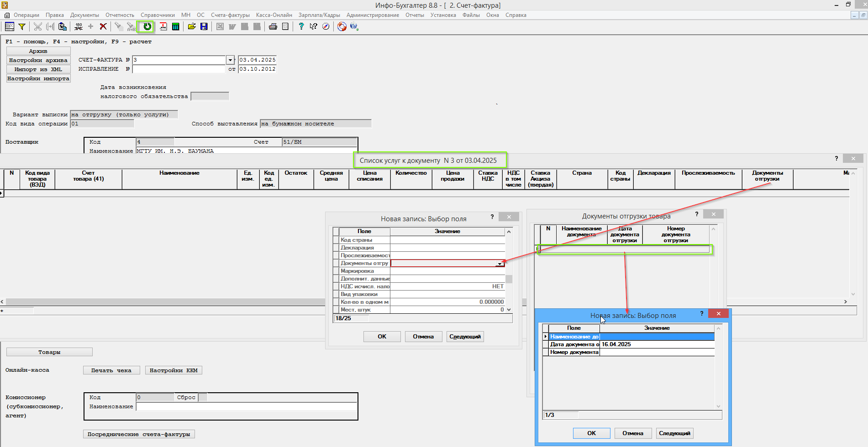The width and height of the screenshot is (868, 447).
Task: Click the plus add record icon
Action: 90,26
